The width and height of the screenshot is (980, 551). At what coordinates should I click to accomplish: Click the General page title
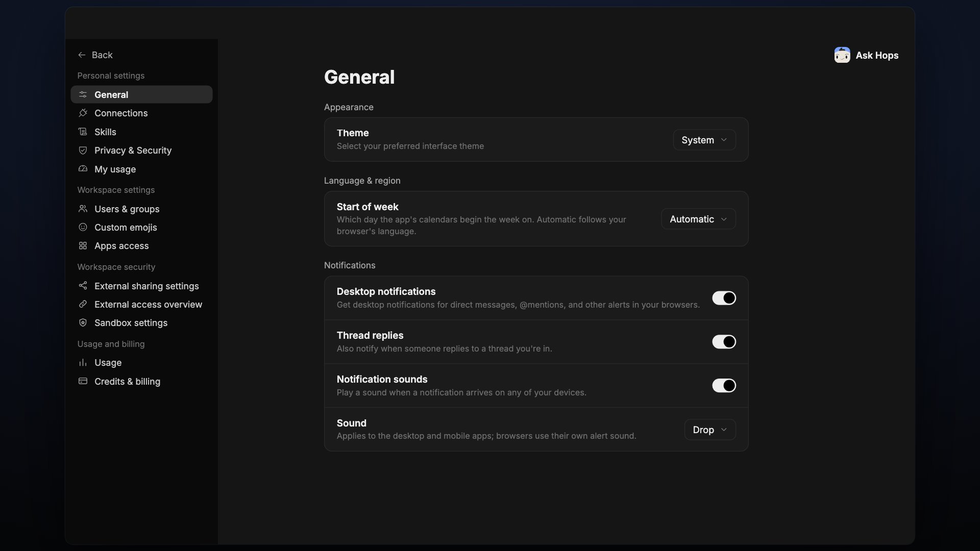(359, 77)
